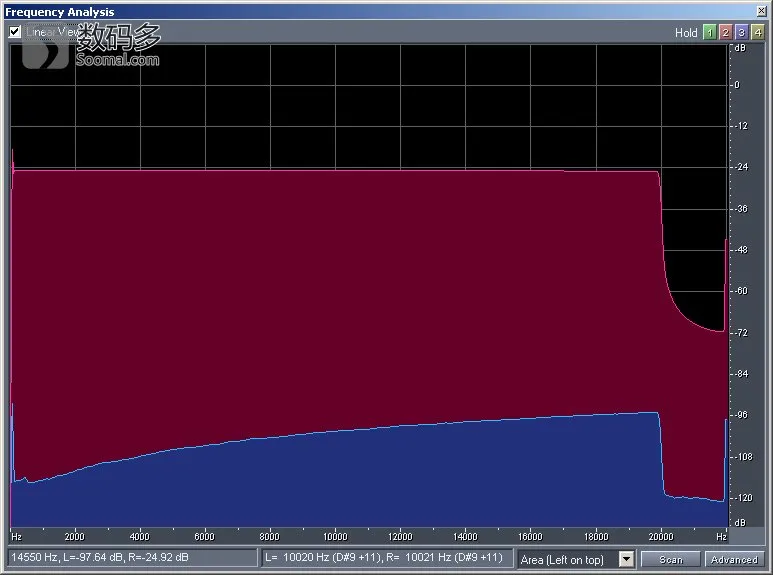Click the 6000 Hz label on frequency axis
The width and height of the screenshot is (773, 575).
(205, 537)
